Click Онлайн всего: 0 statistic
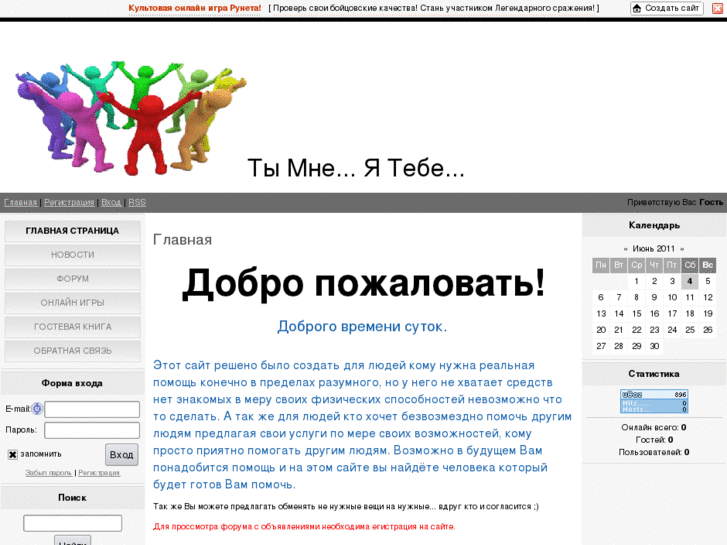 coord(654,427)
